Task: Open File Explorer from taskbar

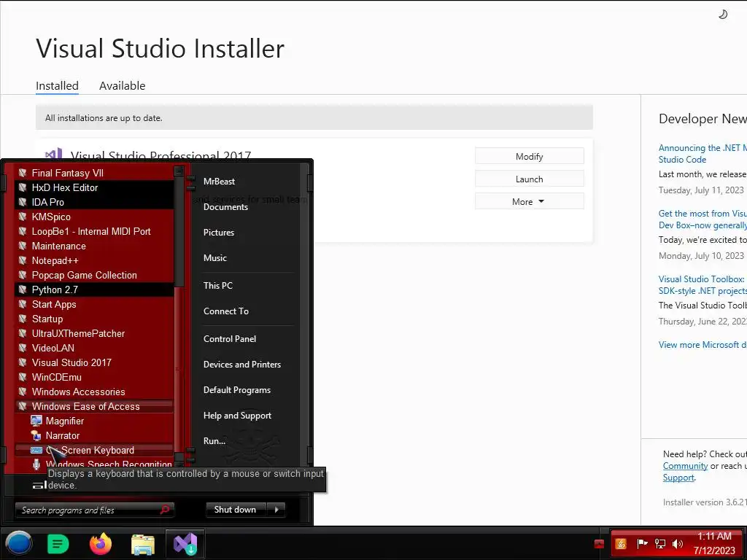Action: click(x=142, y=544)
